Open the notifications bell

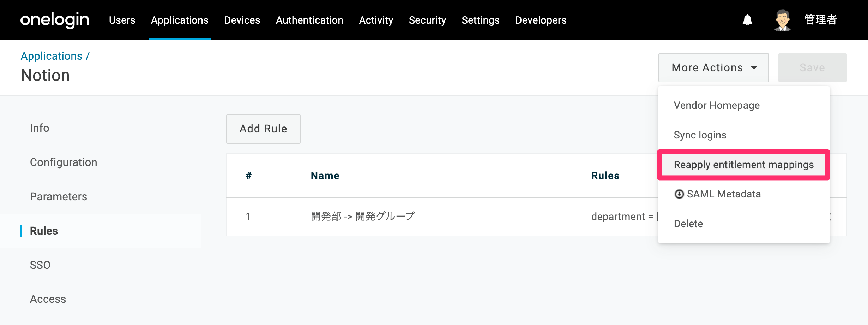tap(747, 20)
